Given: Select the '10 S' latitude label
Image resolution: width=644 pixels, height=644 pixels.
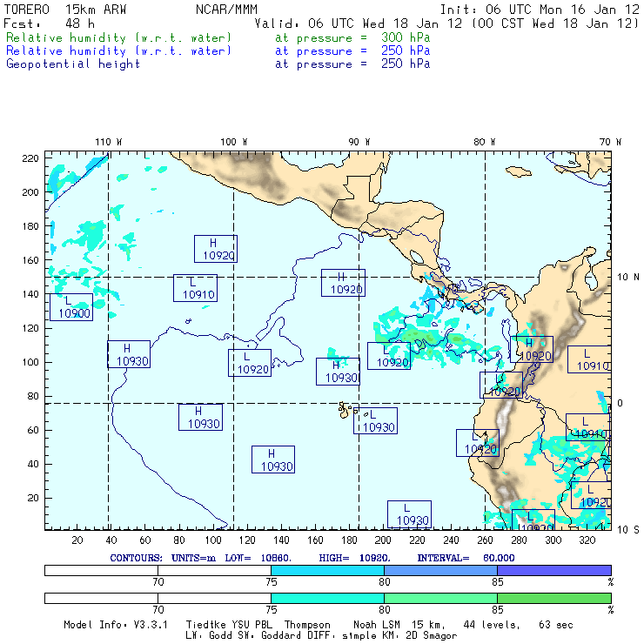Looking at the screenshot, I should (628, 530).
